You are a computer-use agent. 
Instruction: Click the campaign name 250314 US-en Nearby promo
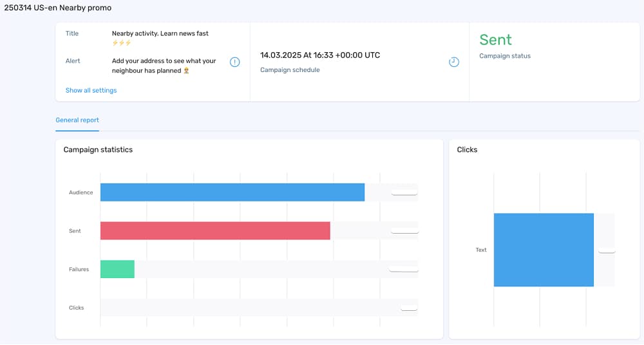[57, 8]
